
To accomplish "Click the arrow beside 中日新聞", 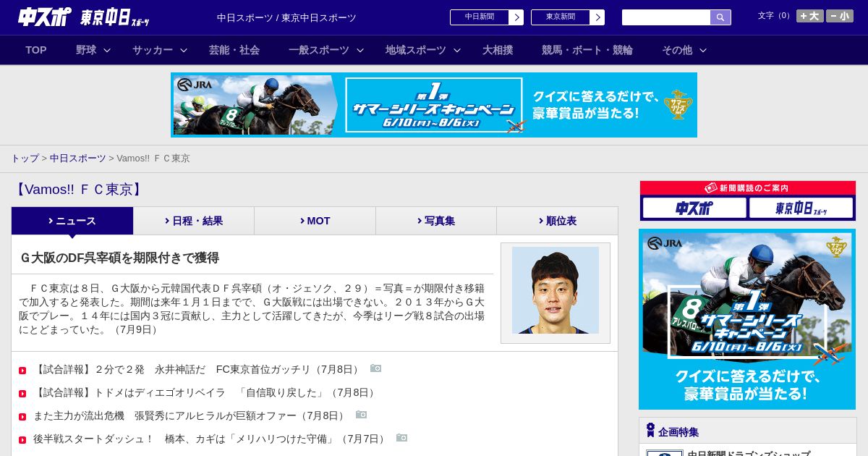I will pyautogui.click(x=516, y=17).
